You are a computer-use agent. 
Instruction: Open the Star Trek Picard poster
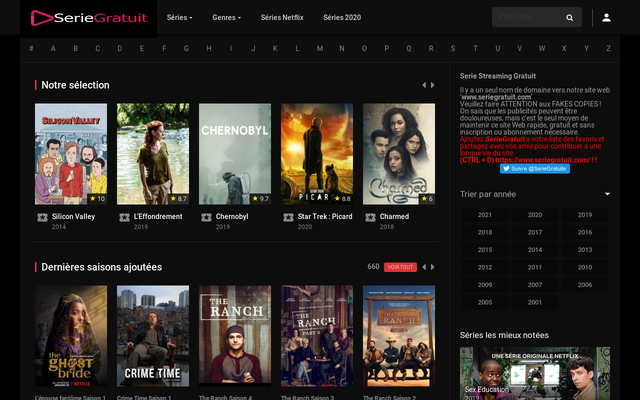[317, 154]
